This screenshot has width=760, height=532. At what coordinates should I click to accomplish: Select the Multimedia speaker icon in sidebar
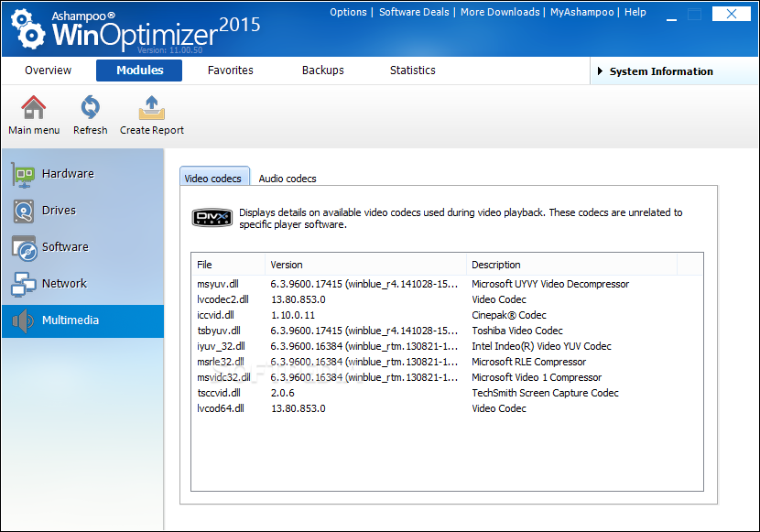23,320
